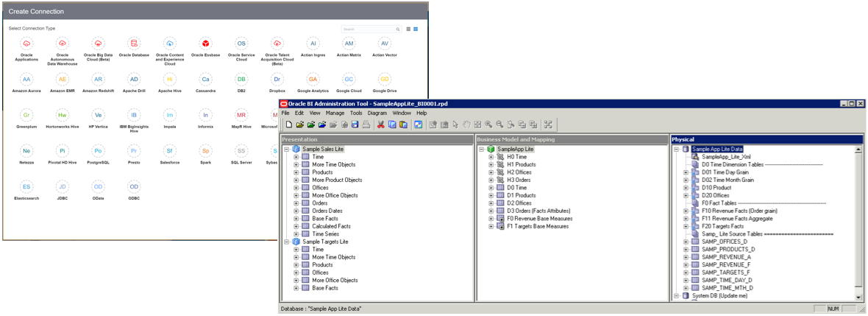The width and height of the screenshot is (868, 316).
Task: Open the Diagram menu
Action: point(377,113)
